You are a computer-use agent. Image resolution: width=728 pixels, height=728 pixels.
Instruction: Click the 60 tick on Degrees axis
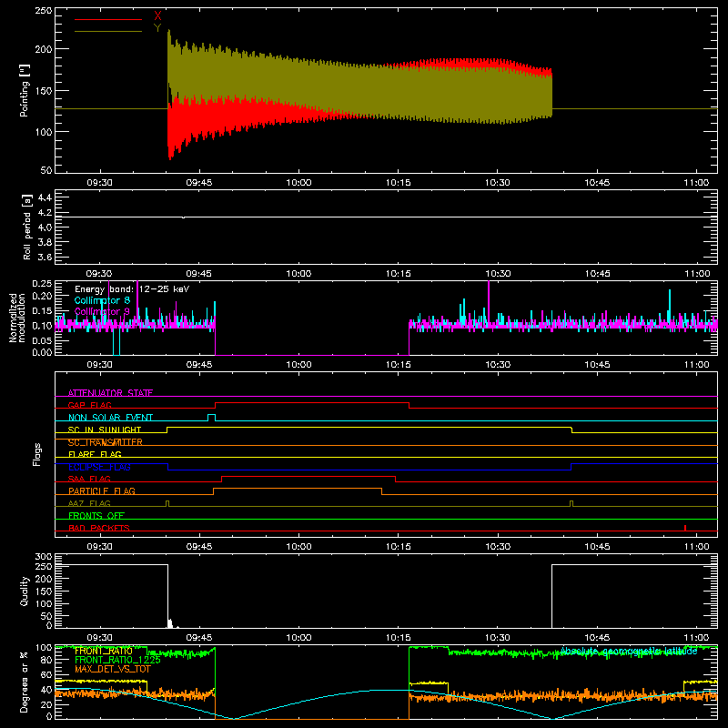[x=47, y=674]
